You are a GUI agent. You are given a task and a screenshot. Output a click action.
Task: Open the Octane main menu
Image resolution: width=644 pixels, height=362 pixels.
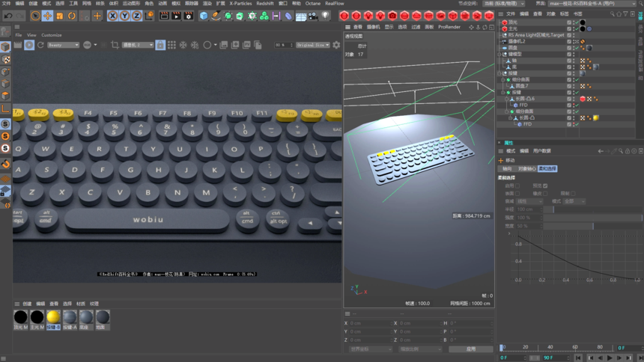pyautogui.click(x=312, y=3)
